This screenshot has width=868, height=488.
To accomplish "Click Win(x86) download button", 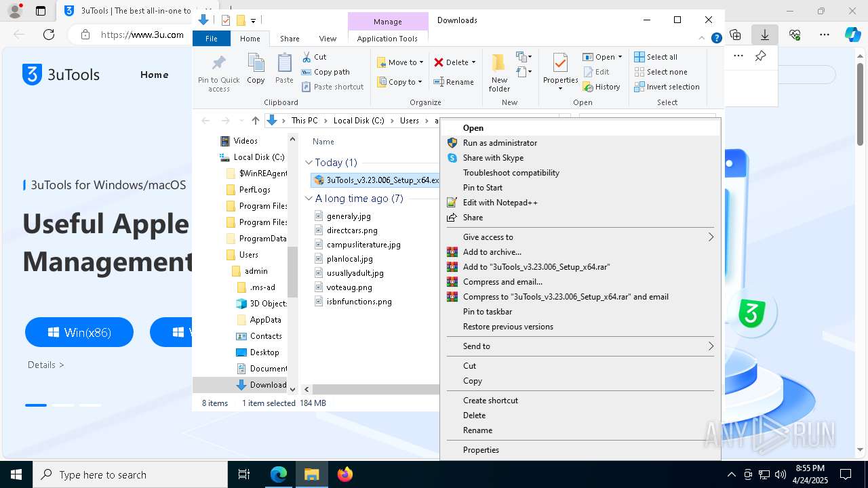I will tap(79, 332).
